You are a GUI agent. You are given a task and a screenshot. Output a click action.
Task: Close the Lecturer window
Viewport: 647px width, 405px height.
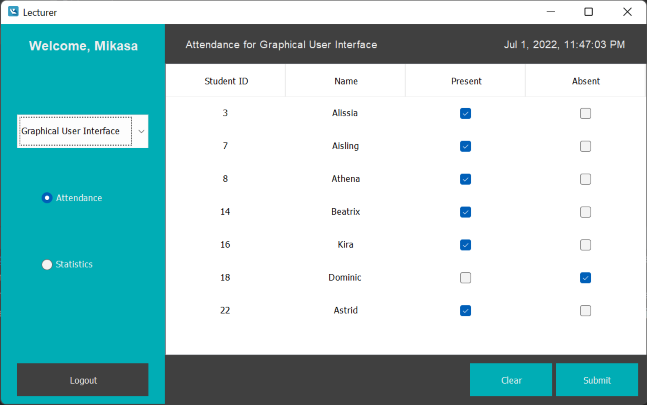click(x=627, y=12)
